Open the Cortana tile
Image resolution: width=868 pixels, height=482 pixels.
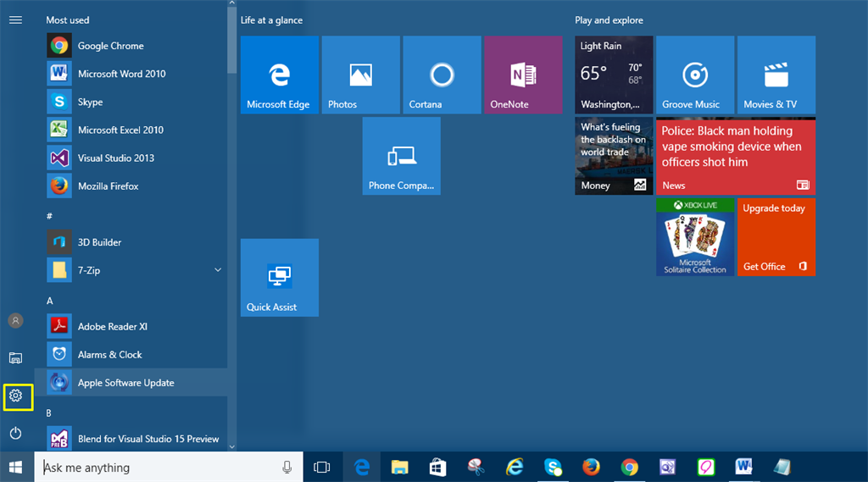(x=442, y=75)
